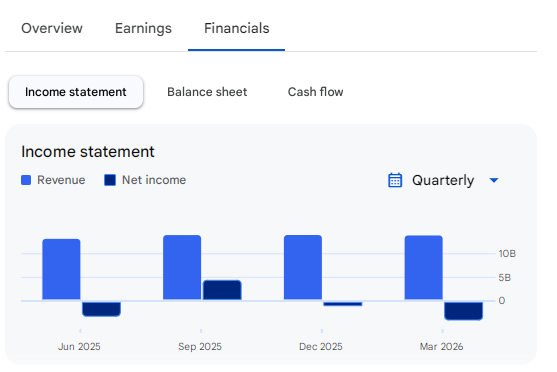
Task: Select the Financials tab
Action: point(237,28)
